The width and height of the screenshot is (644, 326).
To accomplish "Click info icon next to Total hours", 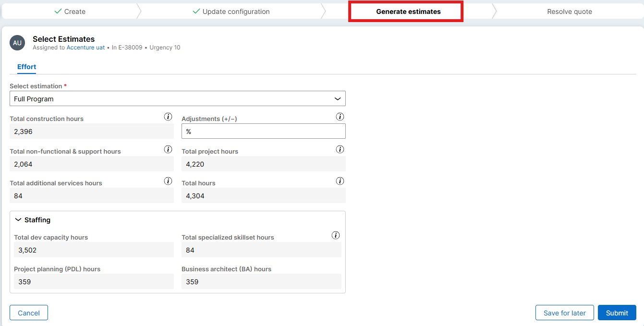I will [x=340, y=181].
